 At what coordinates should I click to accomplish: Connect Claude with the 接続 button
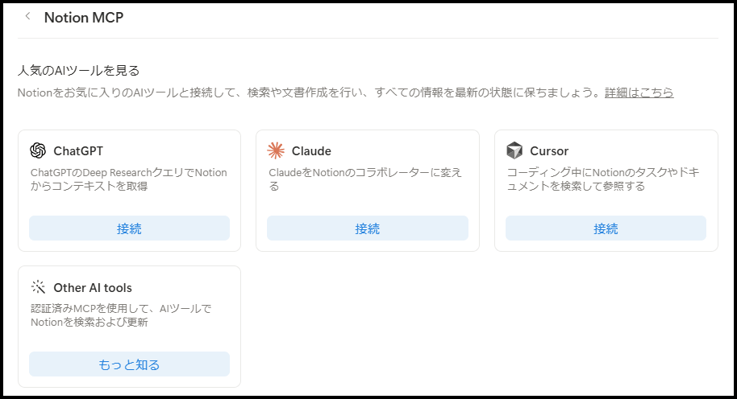368,228
